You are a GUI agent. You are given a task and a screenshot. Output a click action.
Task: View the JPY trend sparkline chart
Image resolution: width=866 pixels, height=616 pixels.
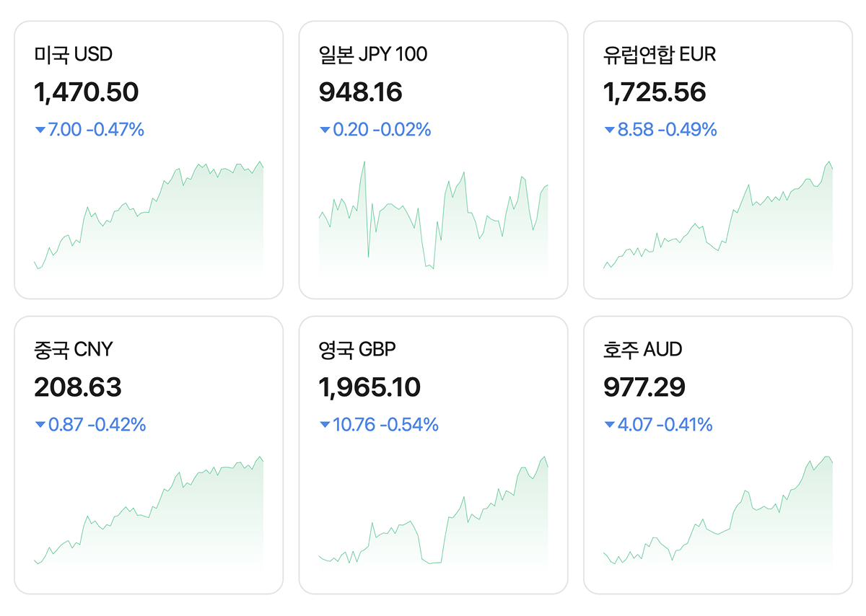tap(433, 216)
